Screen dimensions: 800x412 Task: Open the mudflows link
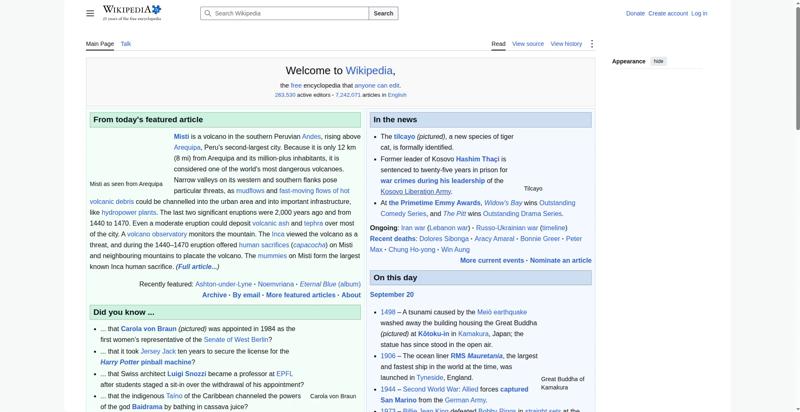250,191
